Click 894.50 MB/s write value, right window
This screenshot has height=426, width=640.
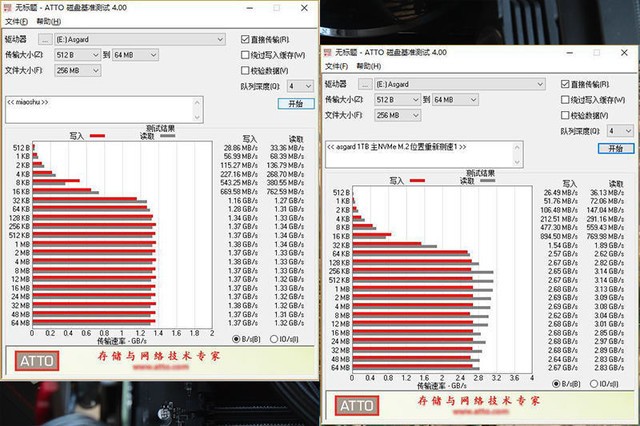click(559, 236)
